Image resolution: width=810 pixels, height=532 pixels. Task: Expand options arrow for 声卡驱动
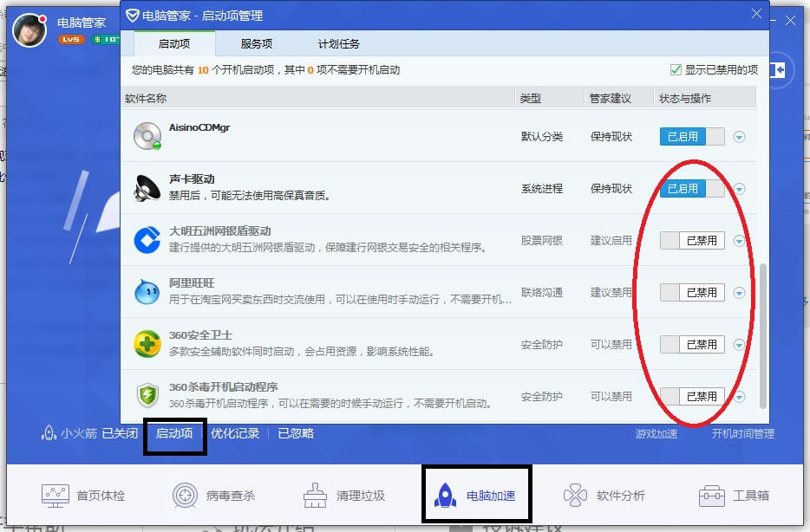click(x=739, y=189)
